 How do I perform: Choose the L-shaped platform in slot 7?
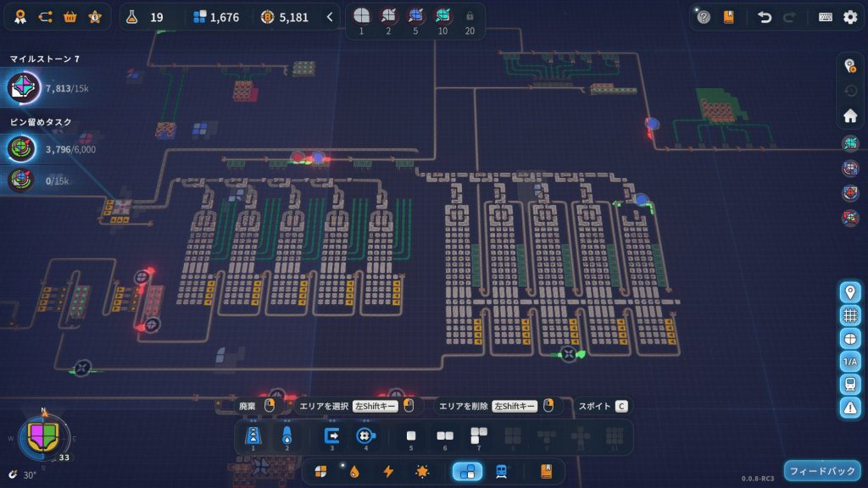479,437
